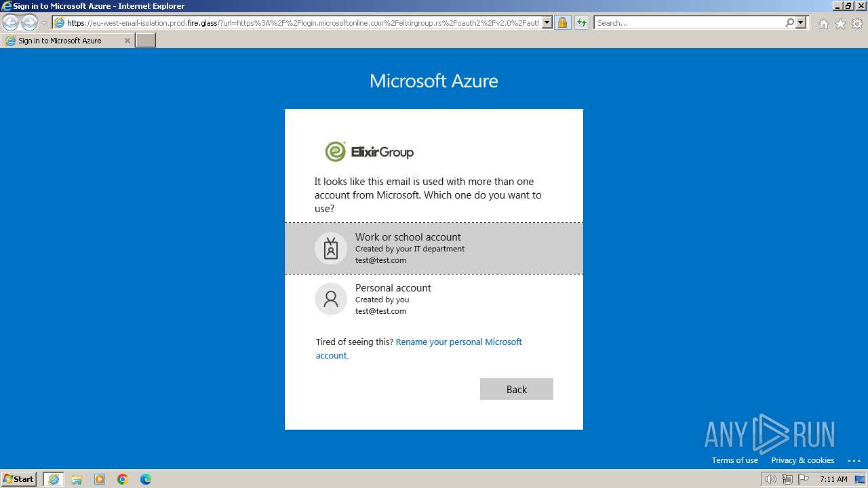The image size is (868, 488).
Task: Choose the Personal account option
Action: tap(434, 299)
